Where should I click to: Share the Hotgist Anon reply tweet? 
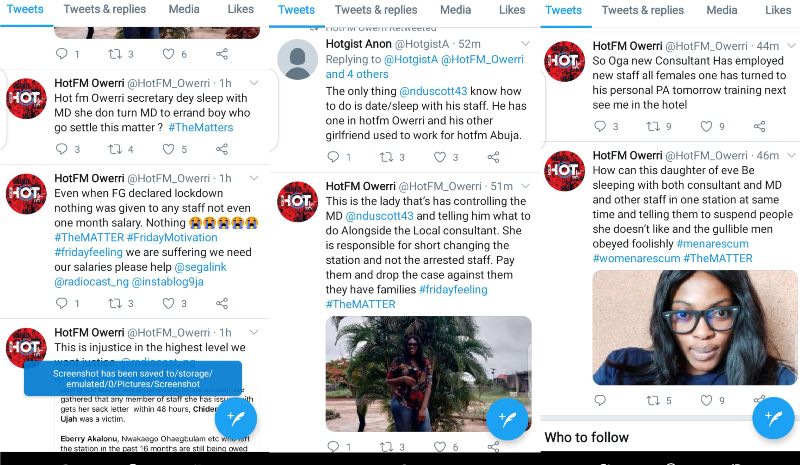pos(493,157)
